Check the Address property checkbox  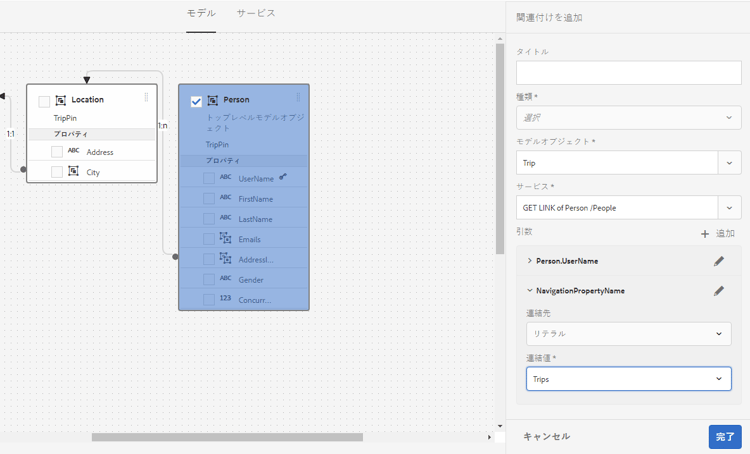click(x=57, y=152)
